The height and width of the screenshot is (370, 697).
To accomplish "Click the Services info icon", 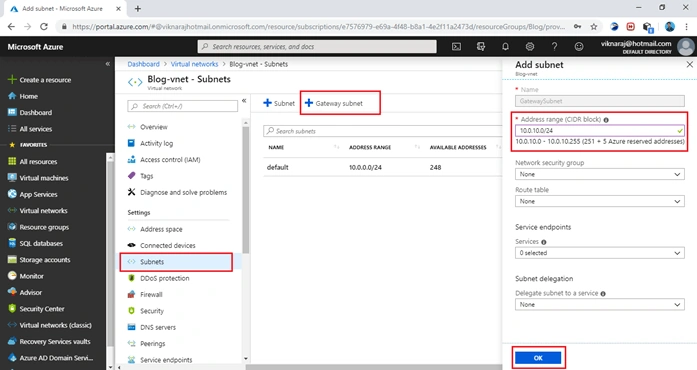I will pyautogui.click(x=544, y=242).
